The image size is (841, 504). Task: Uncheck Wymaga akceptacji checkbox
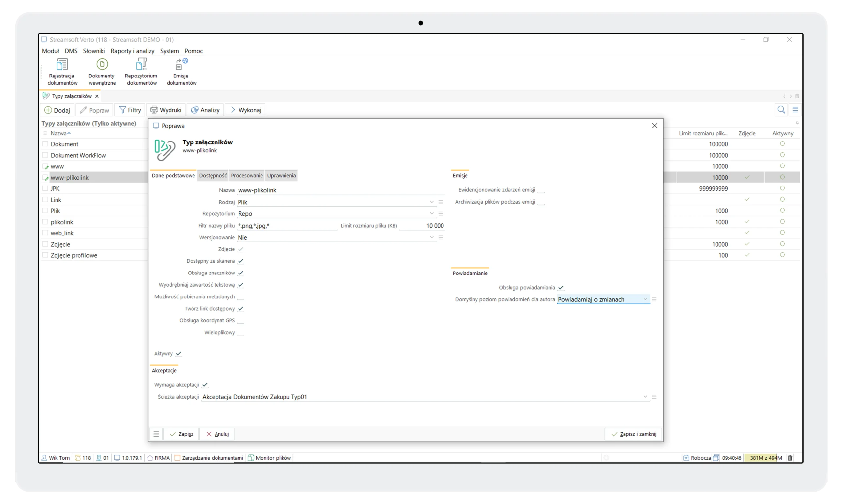[x=205, y=385]
